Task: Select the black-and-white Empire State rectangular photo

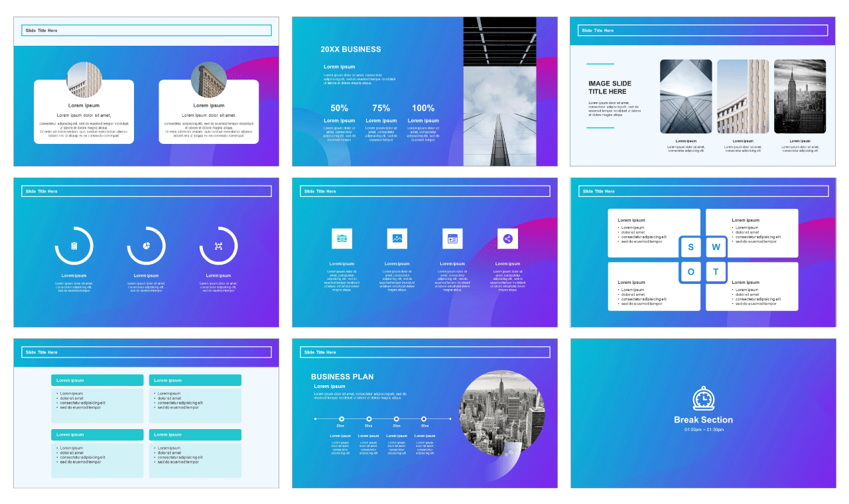Action: tap(800, 97)
